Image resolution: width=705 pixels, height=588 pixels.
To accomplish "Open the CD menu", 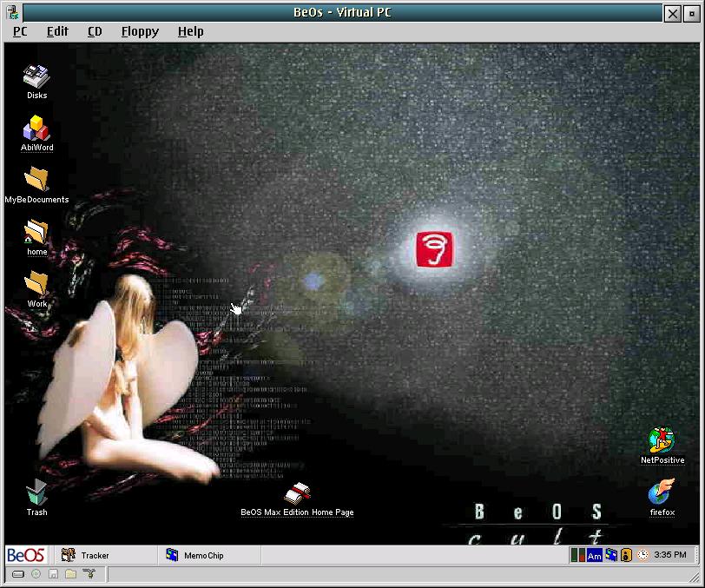I will (95, 31).
